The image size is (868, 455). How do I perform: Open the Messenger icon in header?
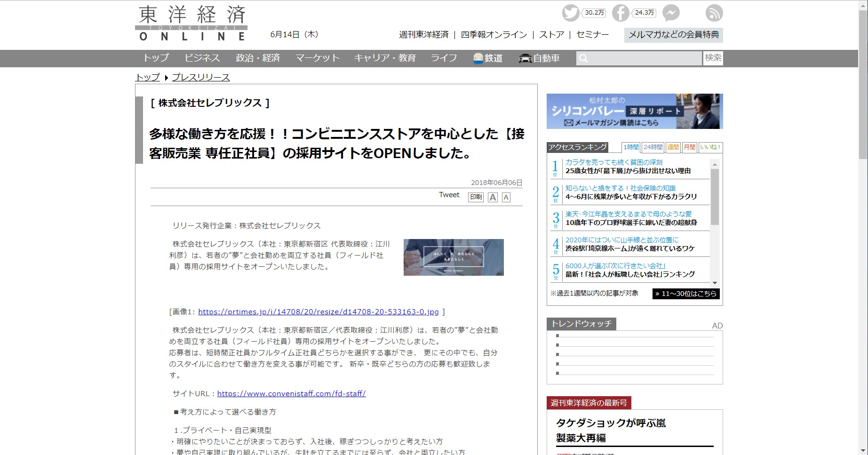coord(671,13)
